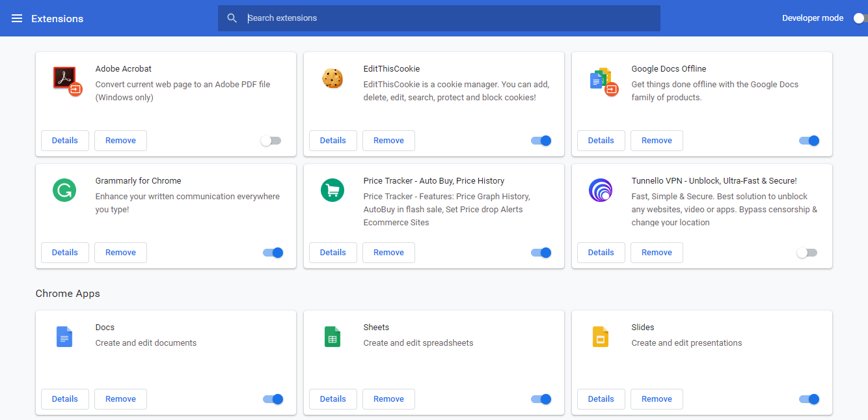
Task: Click the 'Create and edit presentations' description
Action: [687, 343]
